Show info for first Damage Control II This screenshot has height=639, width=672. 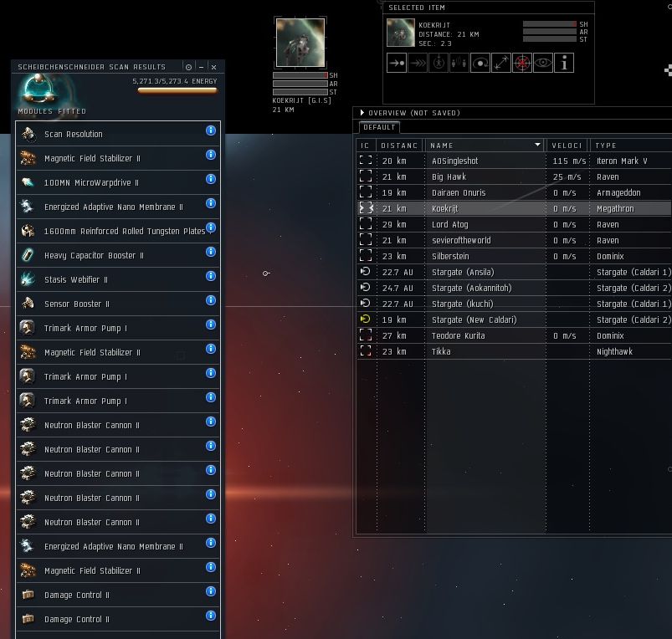pyautogui.click(x=210, y=591)
